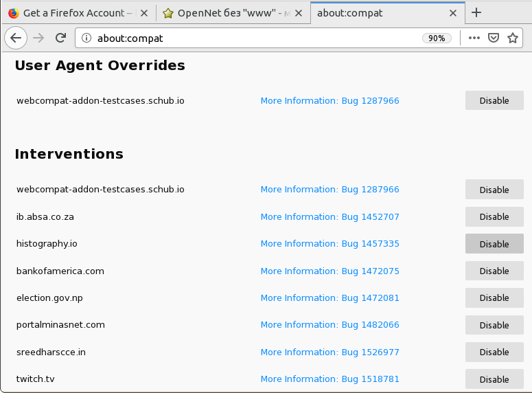
Task: Disable the bankofamerica.com intervention
Action: tap(494, 271)
